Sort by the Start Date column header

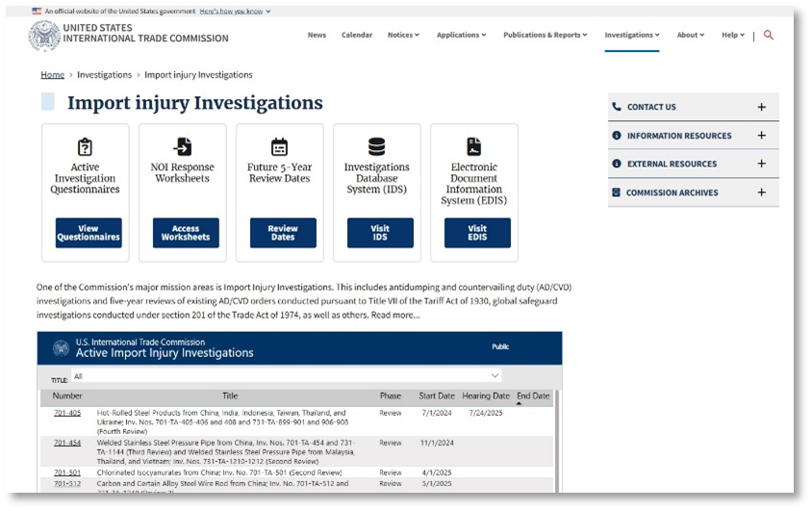(x=437, y=396)
